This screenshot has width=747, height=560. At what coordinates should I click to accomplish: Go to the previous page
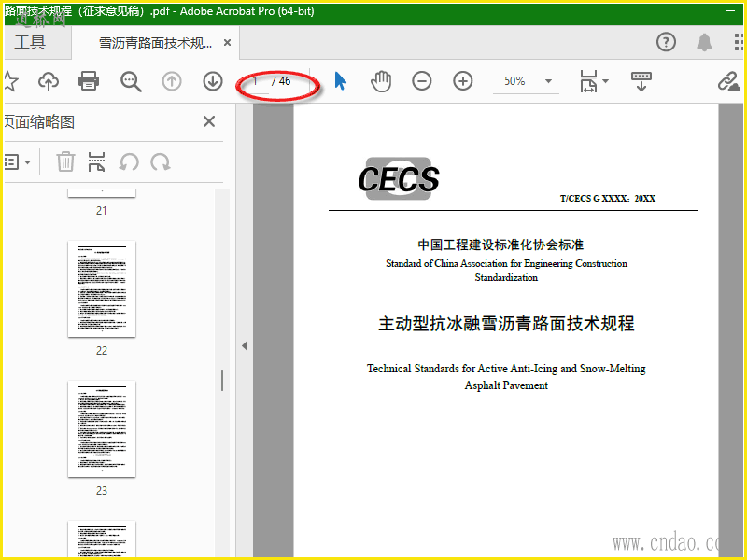click(x=172, y=81)
